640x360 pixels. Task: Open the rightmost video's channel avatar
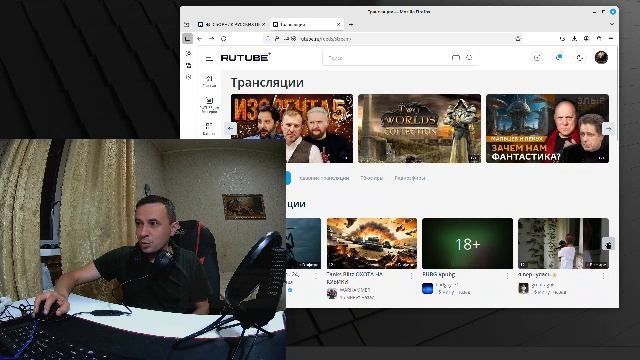(523, 289)
